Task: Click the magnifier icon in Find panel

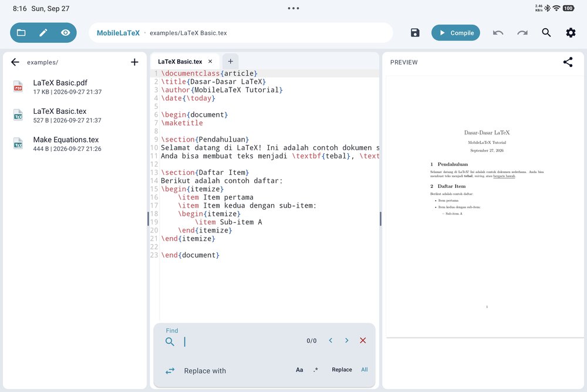Action: 170,342
